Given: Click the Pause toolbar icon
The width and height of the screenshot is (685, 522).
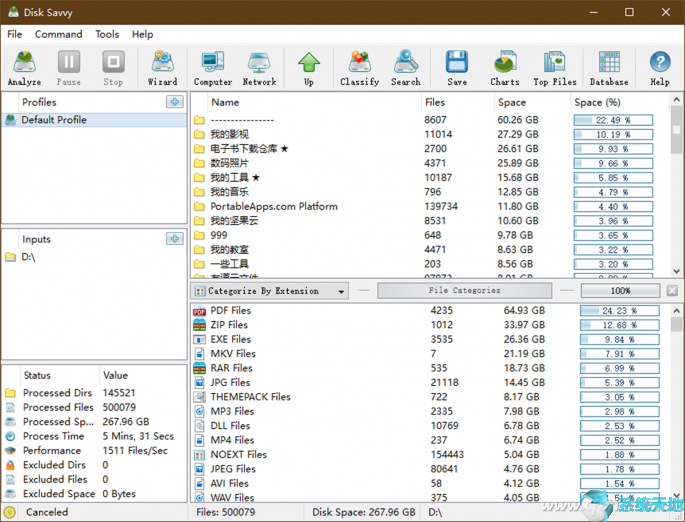Looking at the screenshot, I should point(69,68).
